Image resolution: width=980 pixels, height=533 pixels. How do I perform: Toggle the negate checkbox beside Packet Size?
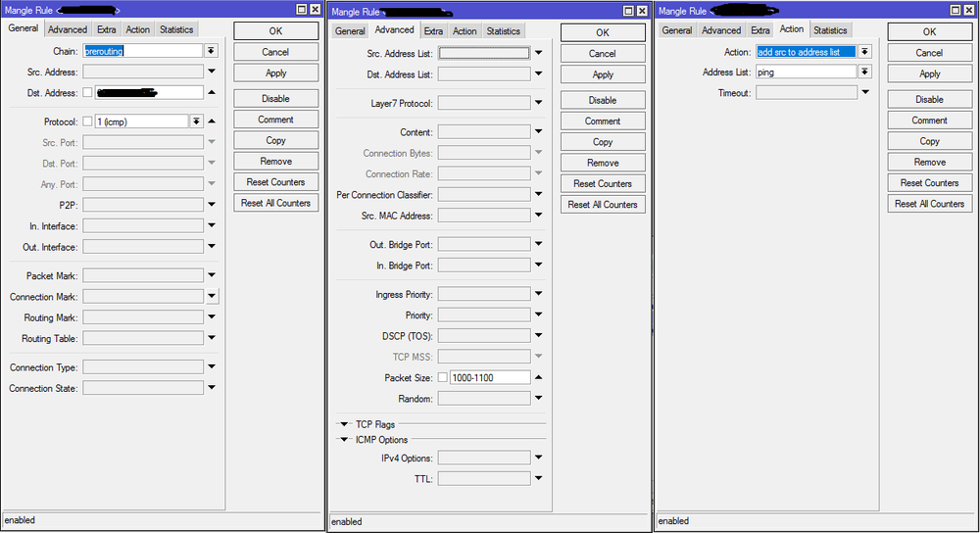(443, 377)
